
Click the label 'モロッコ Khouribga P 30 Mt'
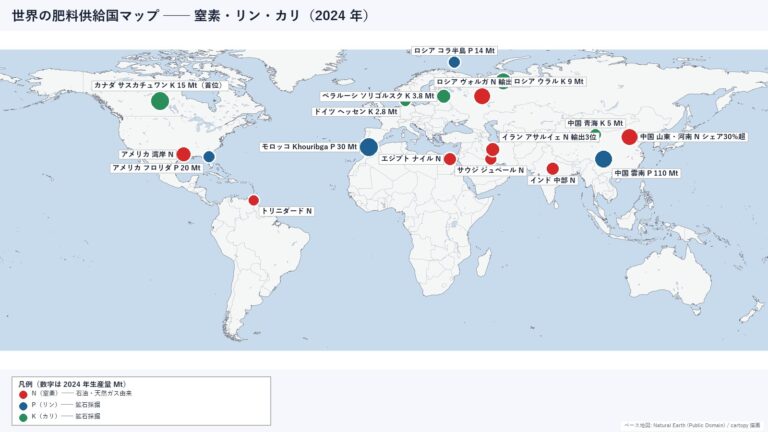click(309, 146)
